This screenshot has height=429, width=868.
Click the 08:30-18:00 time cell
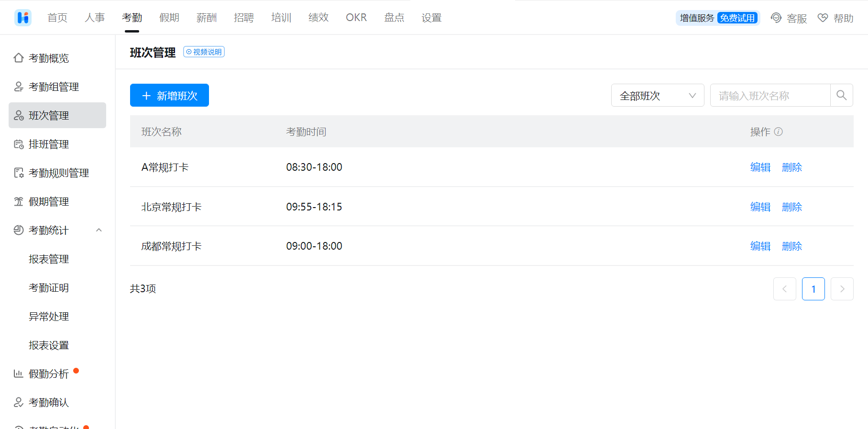(x=314, y=167)
